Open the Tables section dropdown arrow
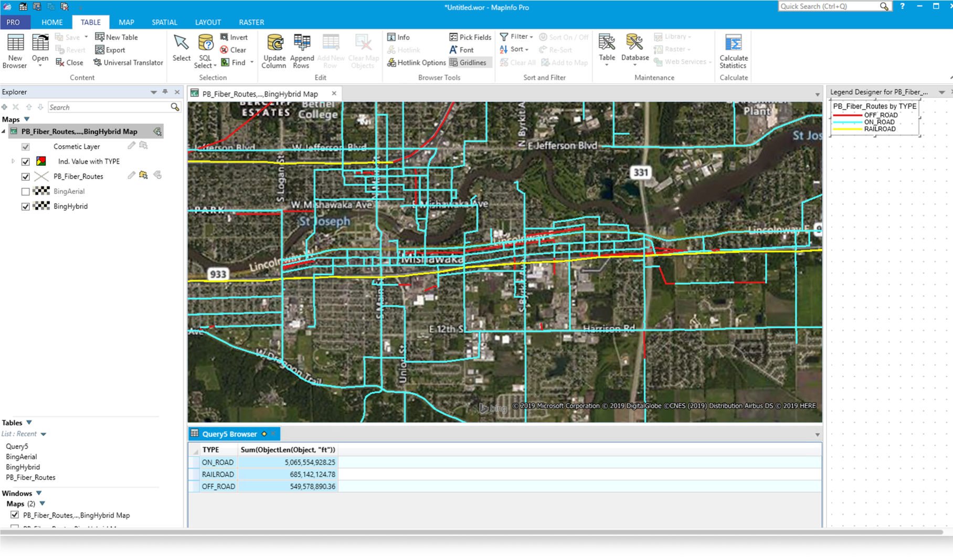 click(x=29, y=423)
